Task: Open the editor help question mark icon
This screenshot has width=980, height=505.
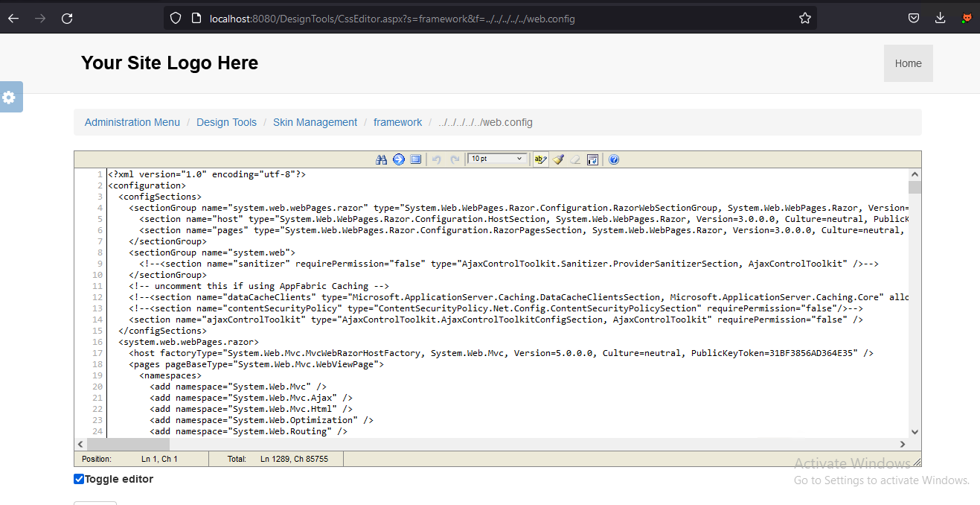Action: (614, 159)
